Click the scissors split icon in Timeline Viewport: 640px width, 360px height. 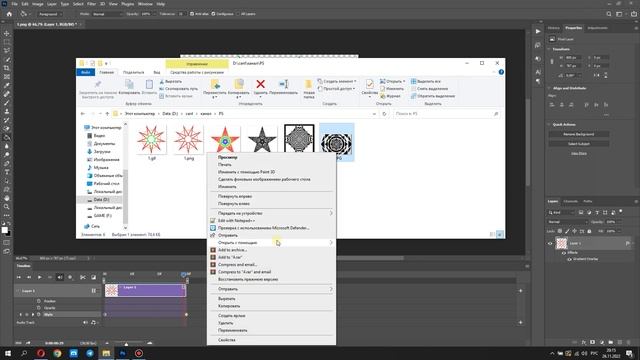pos(83,277)
